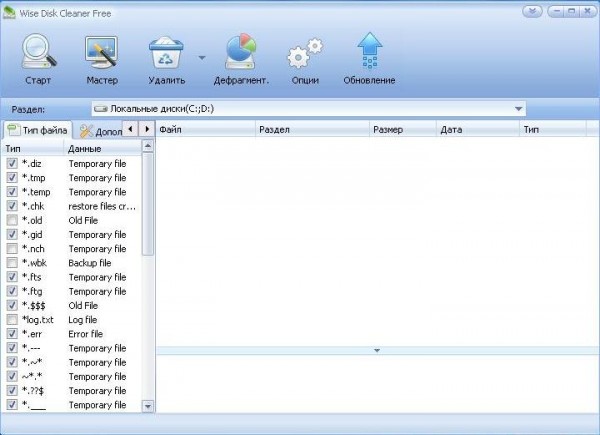Enable the *.nch checkbox

[12, 249]
